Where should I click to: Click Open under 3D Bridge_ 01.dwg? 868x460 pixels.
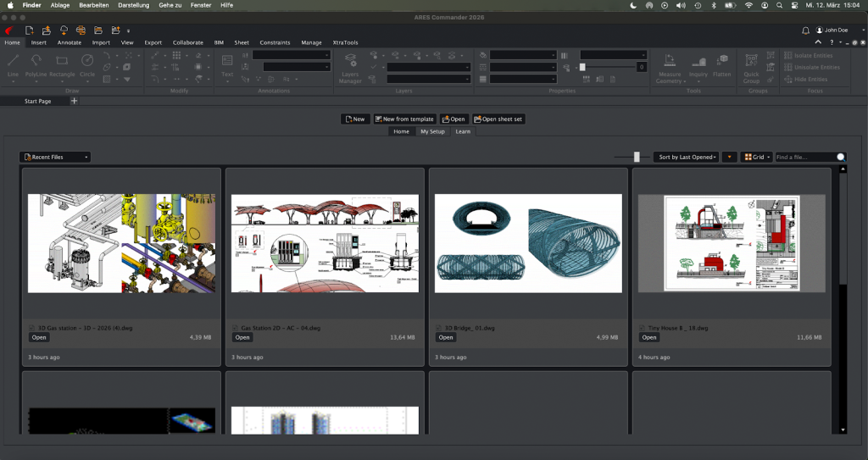click(446, 338)
